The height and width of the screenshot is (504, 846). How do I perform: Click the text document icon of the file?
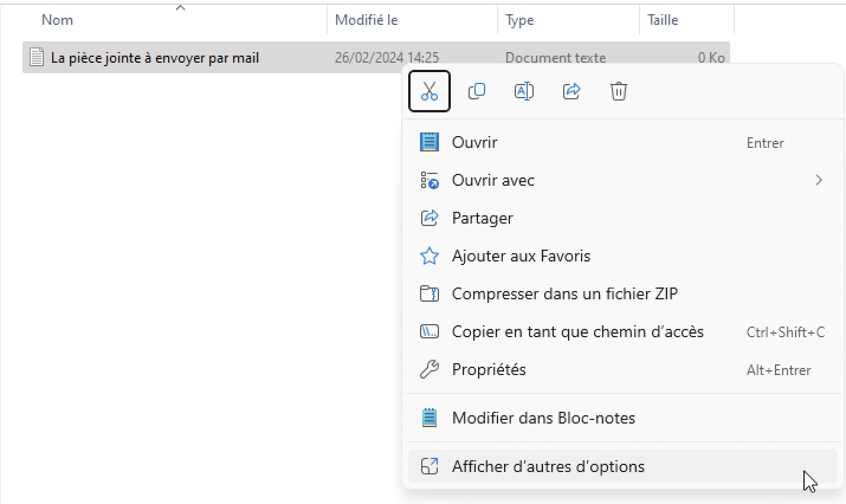tap(37, 56)
